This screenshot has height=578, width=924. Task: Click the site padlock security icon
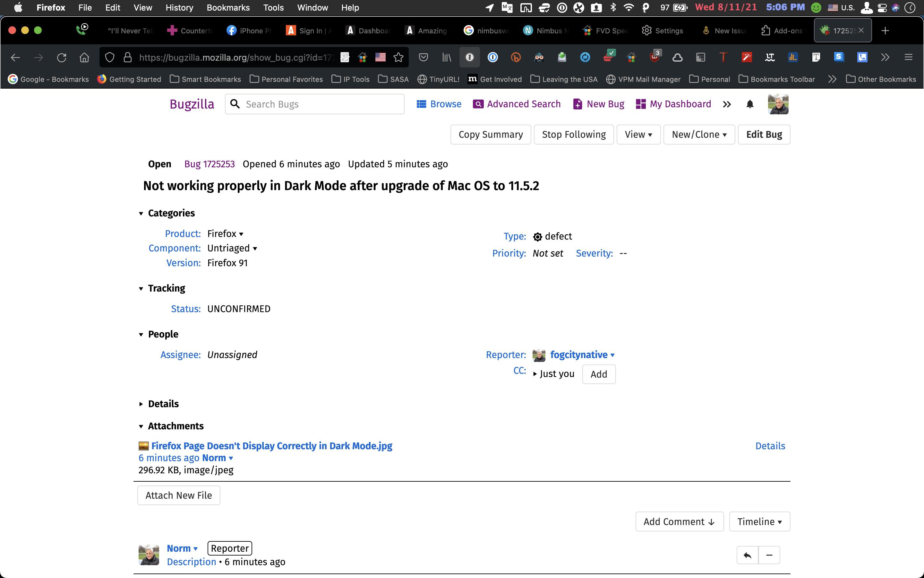tap(127, 57)
